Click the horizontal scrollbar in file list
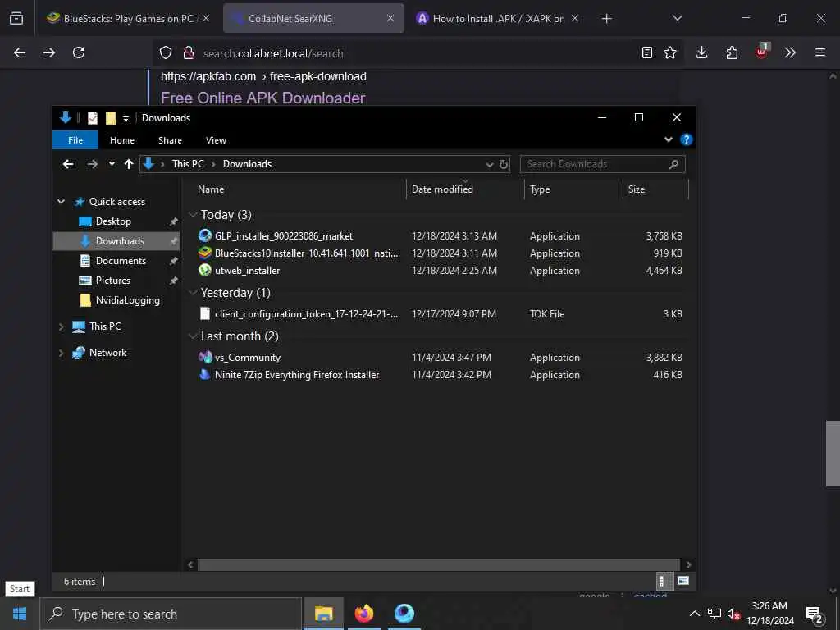Viewport: 840px width, 630px height. (x=439, y=564)
